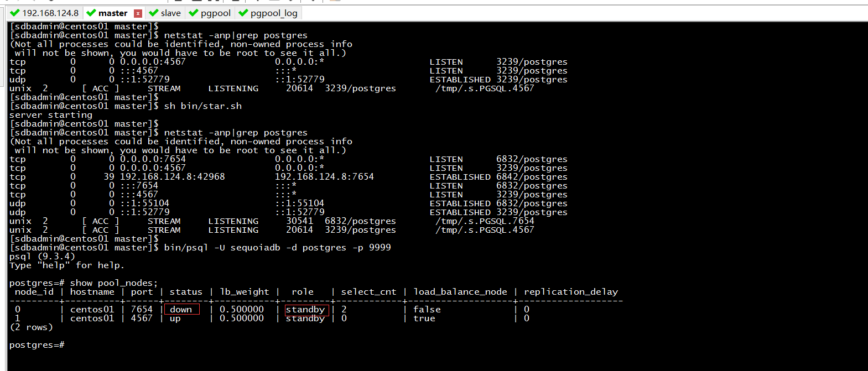Click green checkmark icon on pgpool_log tab
868x371 pixels.
click(x=243, y=13)
